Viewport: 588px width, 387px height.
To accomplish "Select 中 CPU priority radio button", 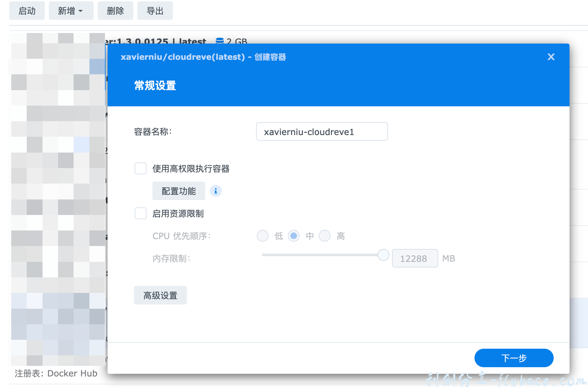I will click(294, 236).
